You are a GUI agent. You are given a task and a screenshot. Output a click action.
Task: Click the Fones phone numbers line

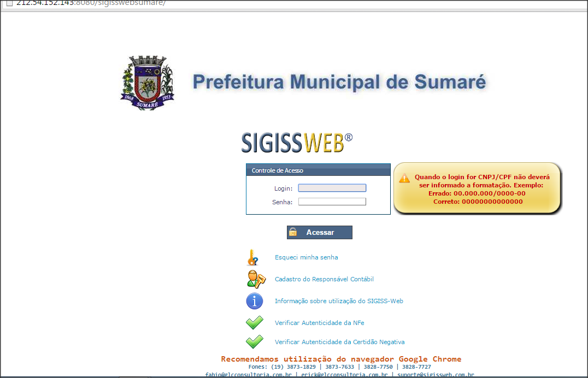coord(339,367)
